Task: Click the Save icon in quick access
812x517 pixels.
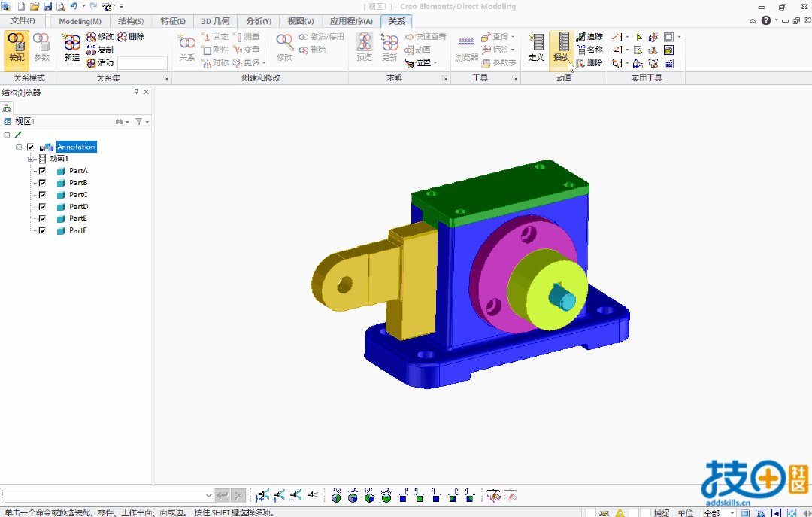Action: tap(47, 6)
